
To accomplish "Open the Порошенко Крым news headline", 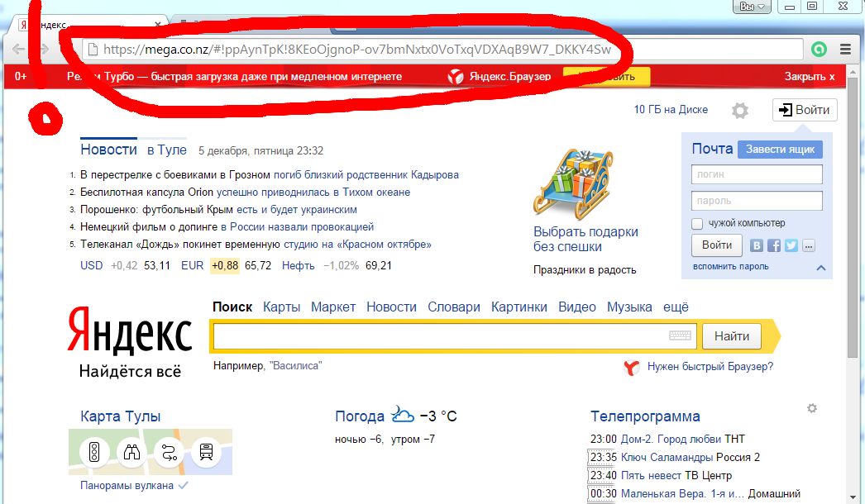I will click(x=218, y=210).
